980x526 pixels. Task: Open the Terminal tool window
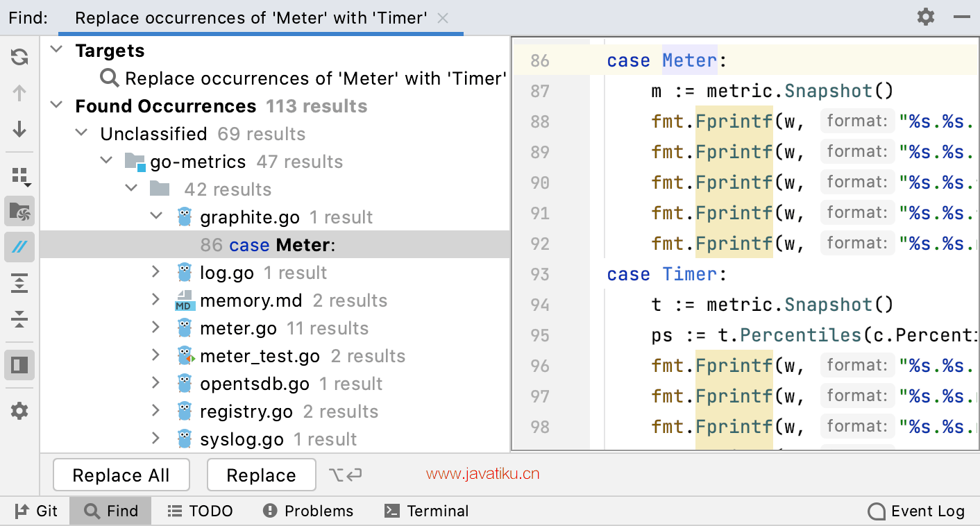coord(426,511)
